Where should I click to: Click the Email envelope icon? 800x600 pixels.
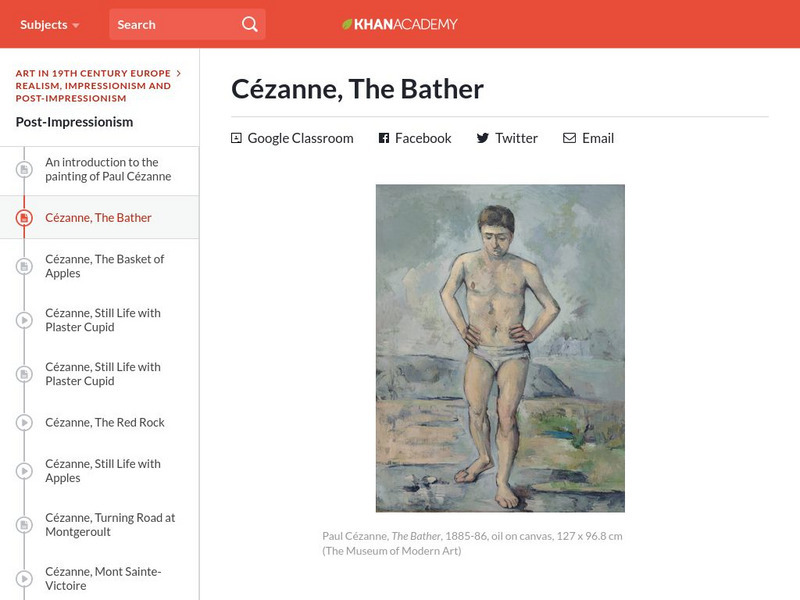click(x=569, y=138)
